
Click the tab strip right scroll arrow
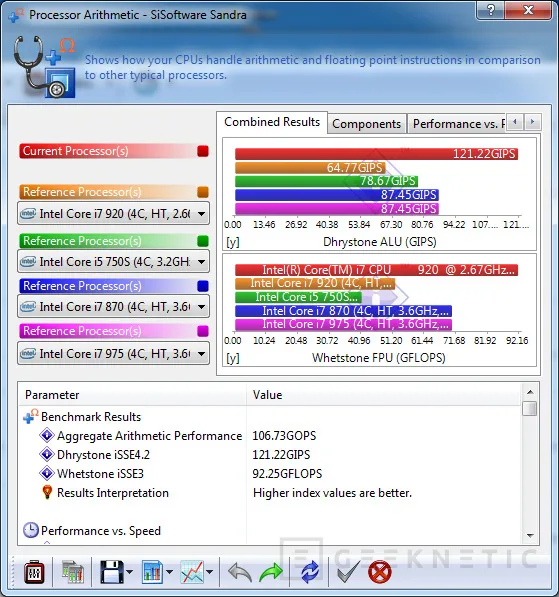pos(532,122)
